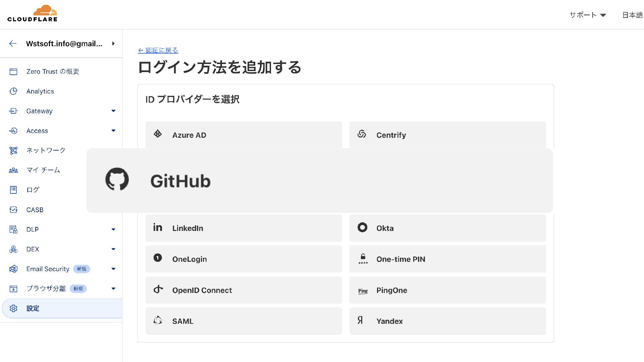
Task: Click the 認証に戻る back link
Action: [x=158, y=50]
